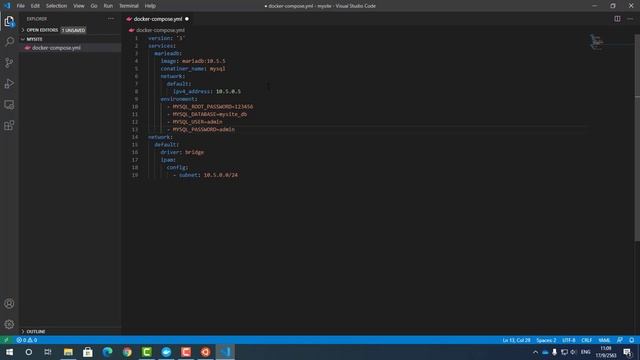Open the Go menu
Image resolution: width=640 pixels, height=360 pixels.
(94, 6)
